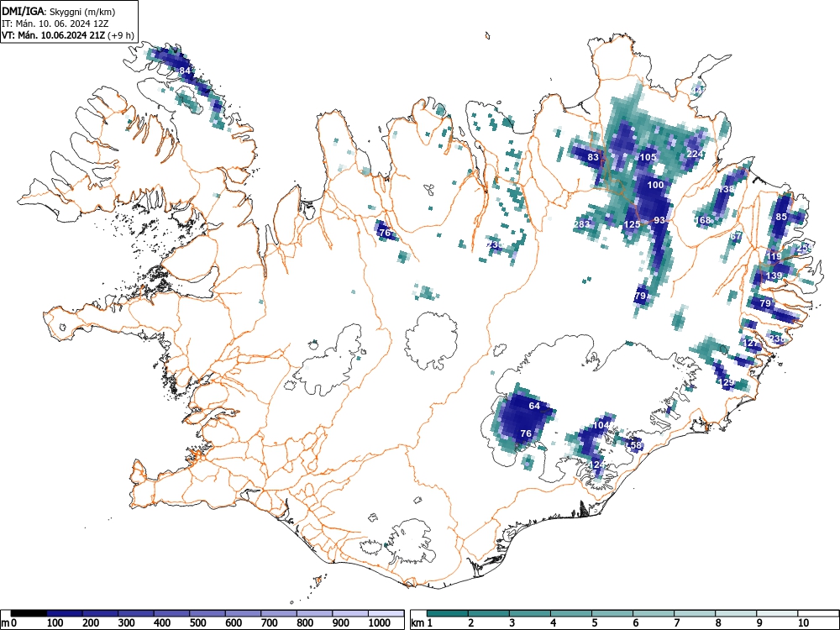Click the black swatch at 0 m in the legend
Image resolution: width=840 pixels, height=630 pixels.
[x=29, y=612]
